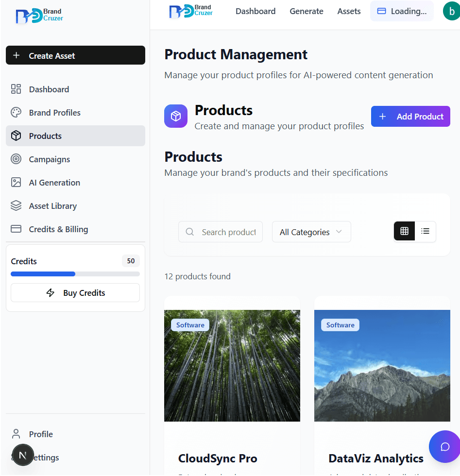460x476 pixels.
Task: Click the search magnifier icon
Action: (x=190, y=232)
